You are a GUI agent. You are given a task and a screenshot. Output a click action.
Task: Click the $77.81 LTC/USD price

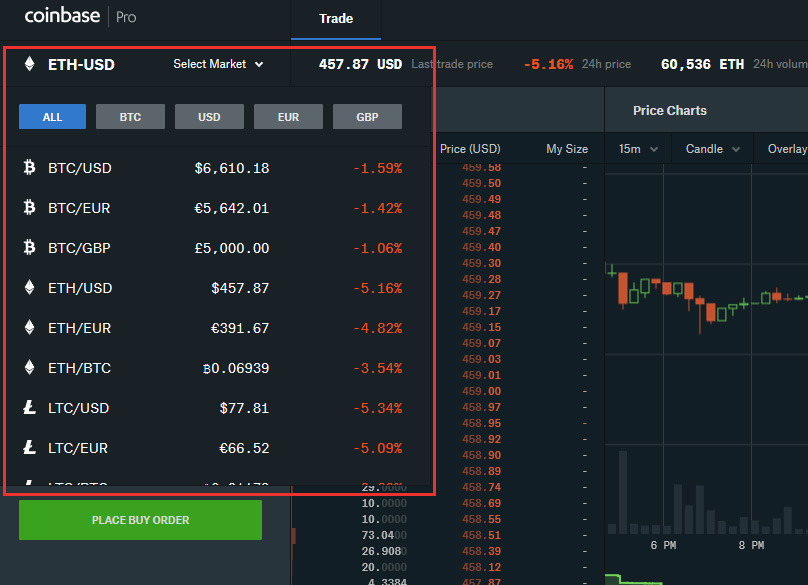point(244,408)
